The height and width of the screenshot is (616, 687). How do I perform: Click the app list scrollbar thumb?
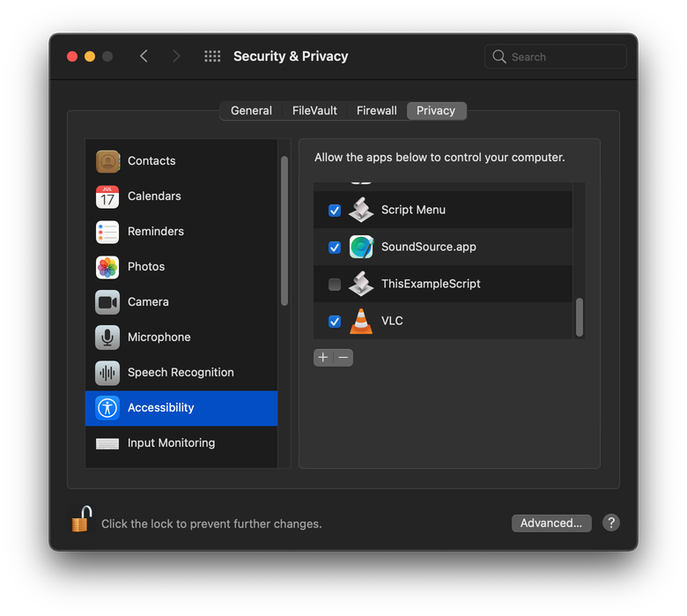[580, 317]
